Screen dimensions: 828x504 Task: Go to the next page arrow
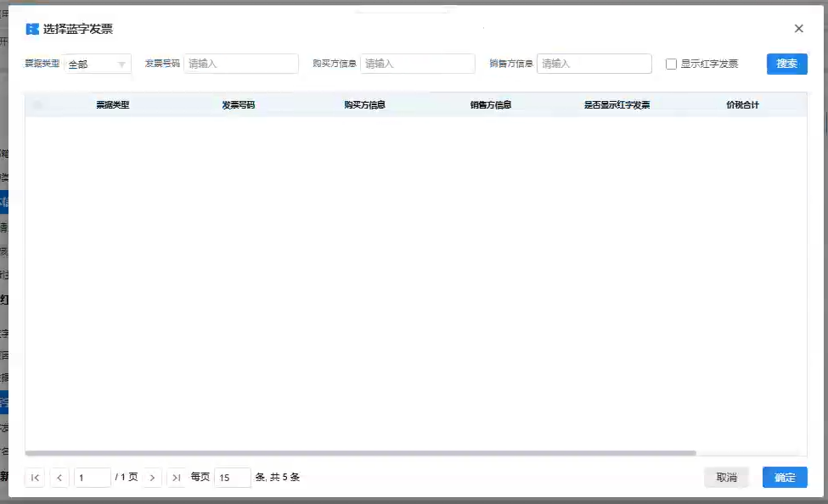click(152, 478)
